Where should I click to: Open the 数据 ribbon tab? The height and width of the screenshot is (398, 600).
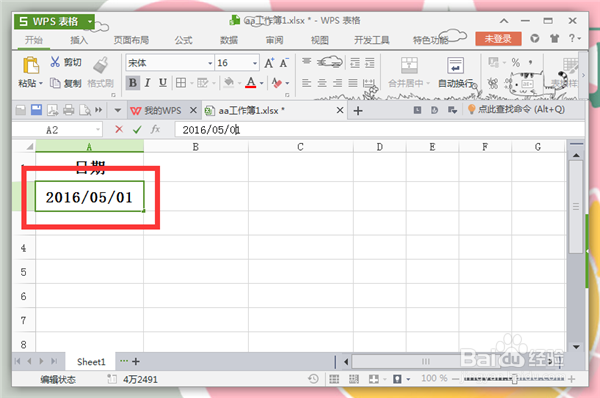(229, 40)
